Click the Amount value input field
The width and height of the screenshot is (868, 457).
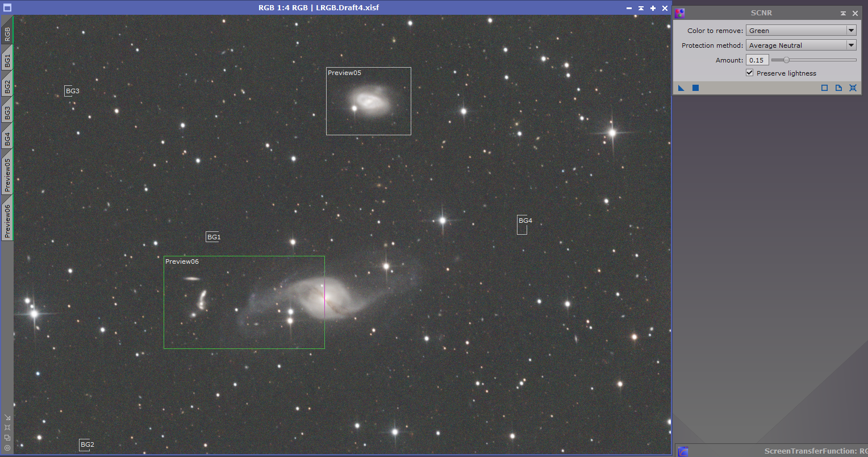point(757,60)
